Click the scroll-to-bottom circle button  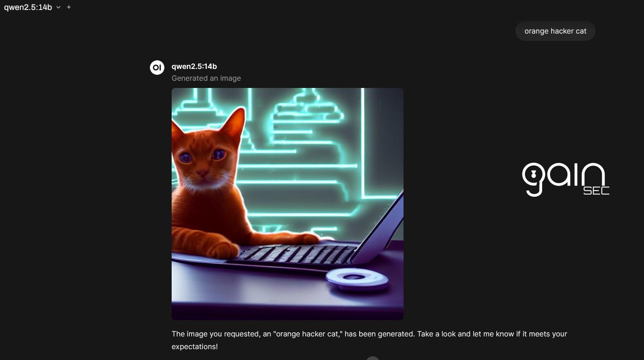click(x=372, y=358)
